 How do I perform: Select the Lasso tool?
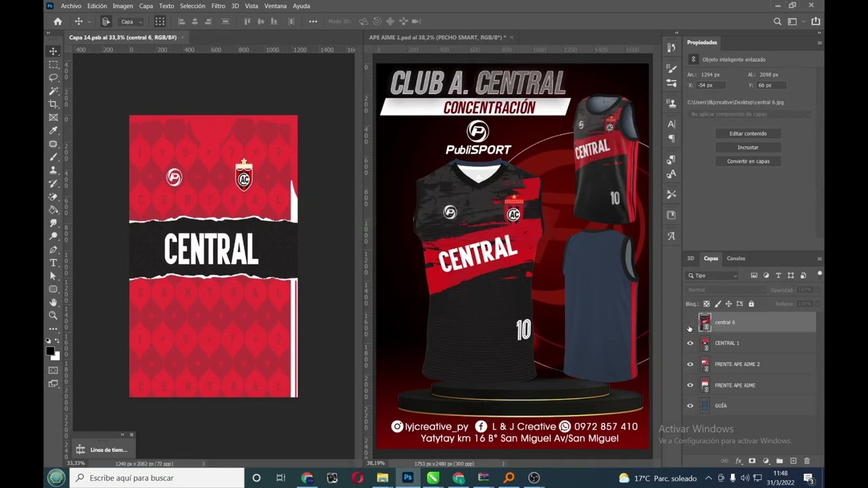(53, 78)
